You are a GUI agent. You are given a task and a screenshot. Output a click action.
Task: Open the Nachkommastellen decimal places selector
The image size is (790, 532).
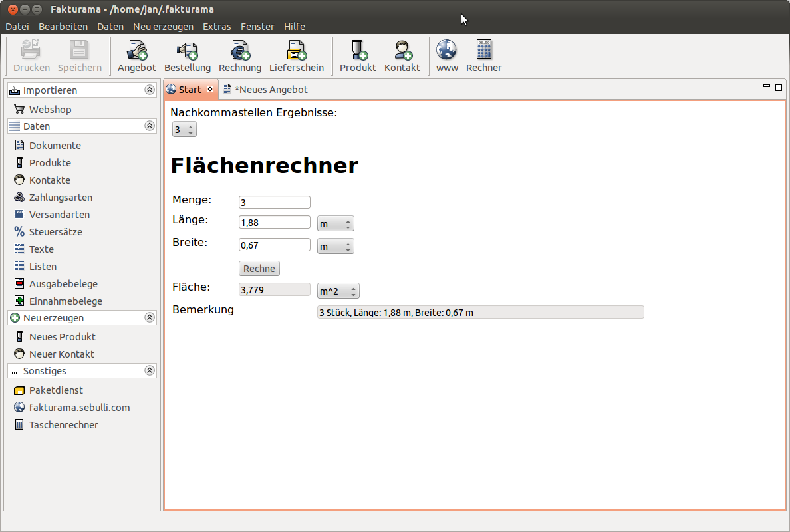(x=184, y=130)
